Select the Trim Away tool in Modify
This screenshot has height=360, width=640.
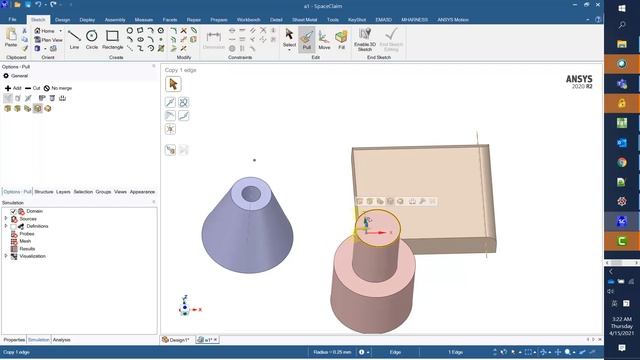184,31
